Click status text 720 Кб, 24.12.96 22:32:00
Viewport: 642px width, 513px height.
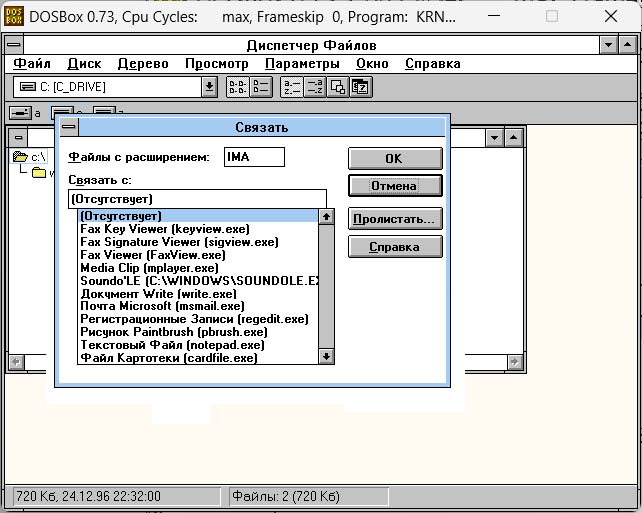(x=88, y=496)
